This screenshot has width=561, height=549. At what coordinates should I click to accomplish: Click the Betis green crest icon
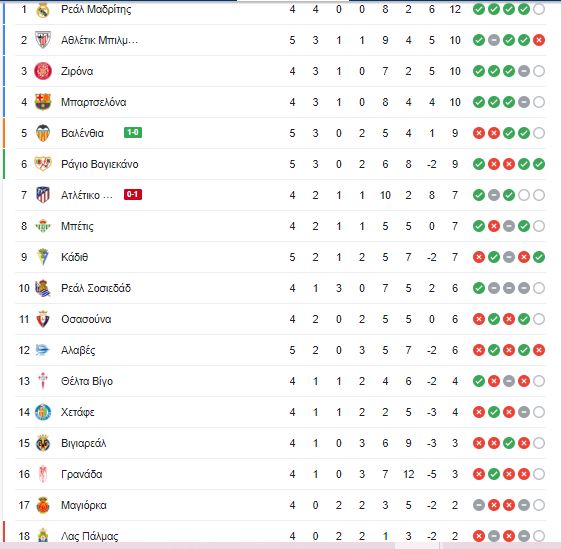43,226
